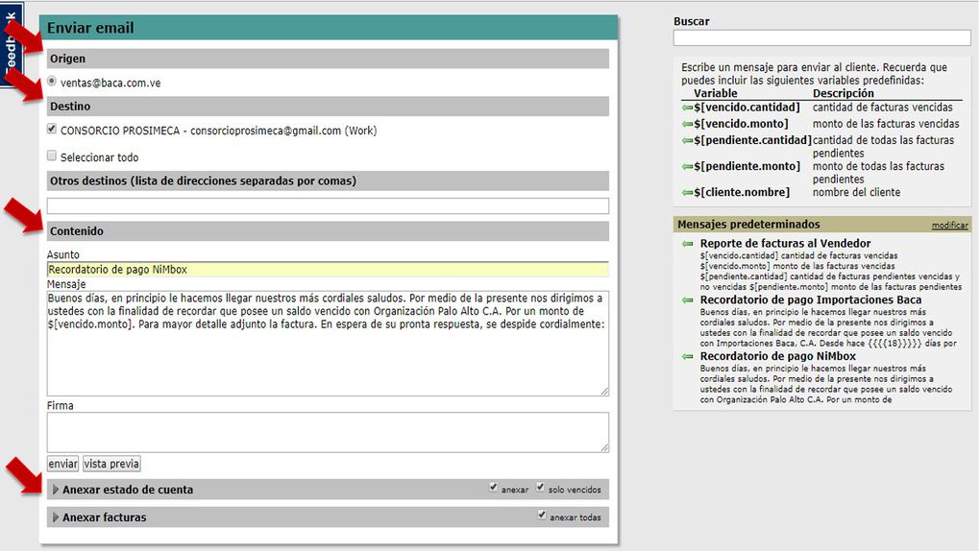The height and width of the screenshot is (551, 980).
Task: Toggle the solo vencidos checkbox
Action: point(540,488)
